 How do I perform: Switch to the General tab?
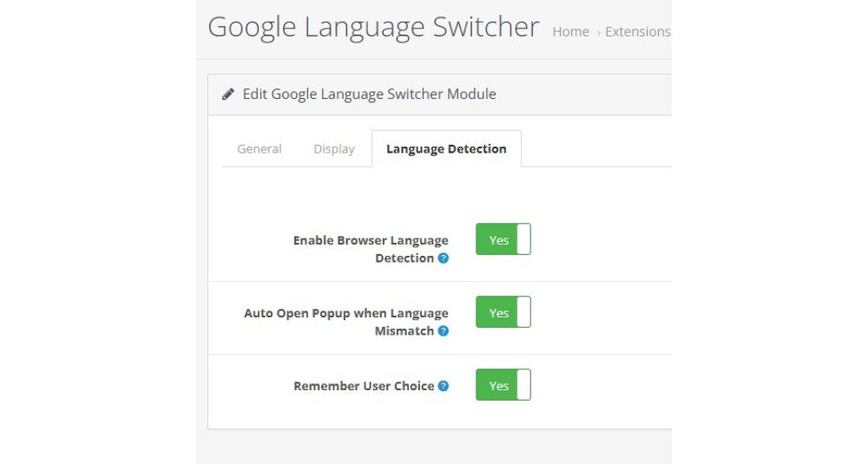pyautogui.click(x=260, y=149)
